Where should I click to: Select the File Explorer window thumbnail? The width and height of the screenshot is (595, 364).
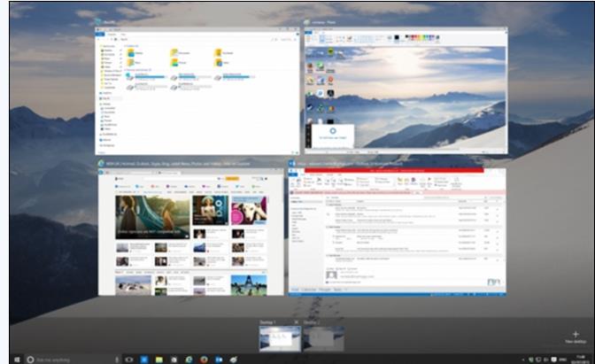pos(197,91)
